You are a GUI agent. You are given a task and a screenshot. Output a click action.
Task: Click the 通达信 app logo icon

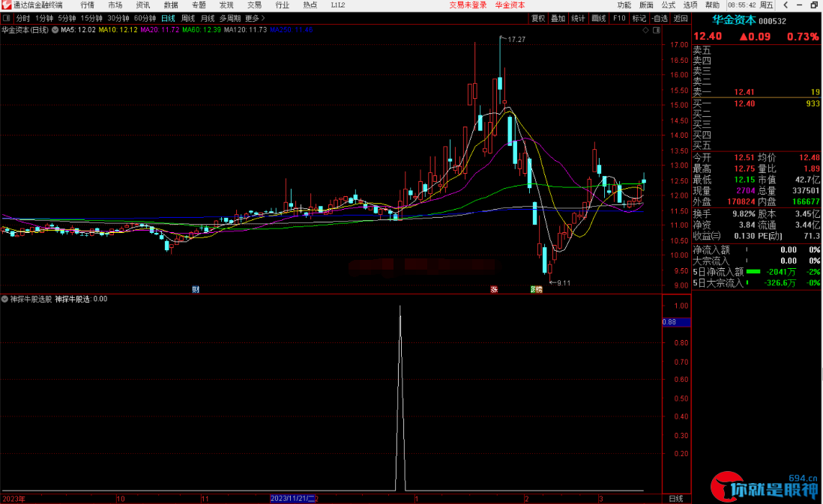click(x=6, y=4)
